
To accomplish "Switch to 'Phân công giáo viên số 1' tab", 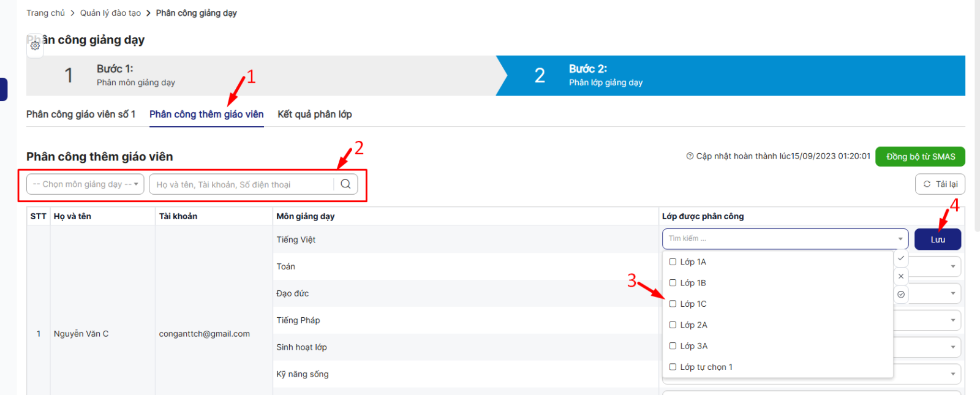I will [x=81, y=115].
